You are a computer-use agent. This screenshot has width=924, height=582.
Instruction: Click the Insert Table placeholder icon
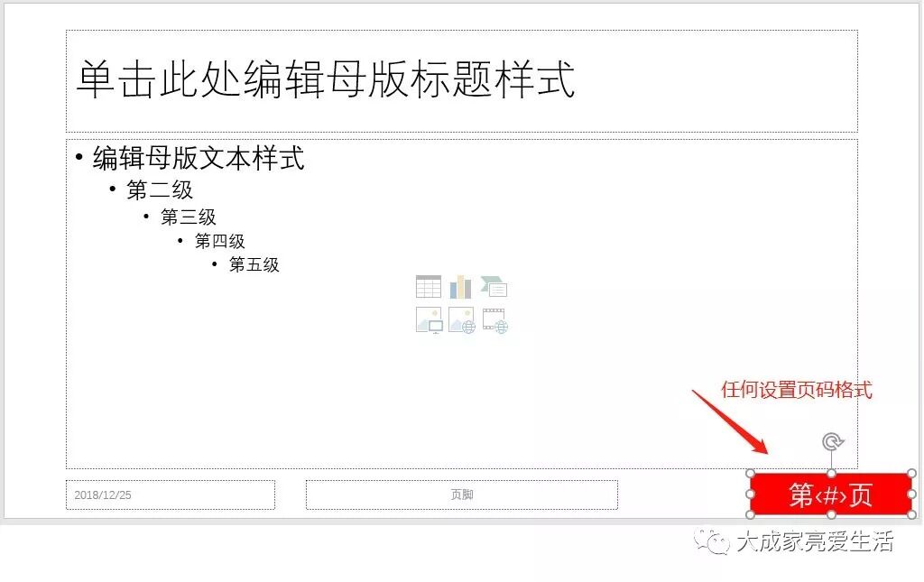429,288
